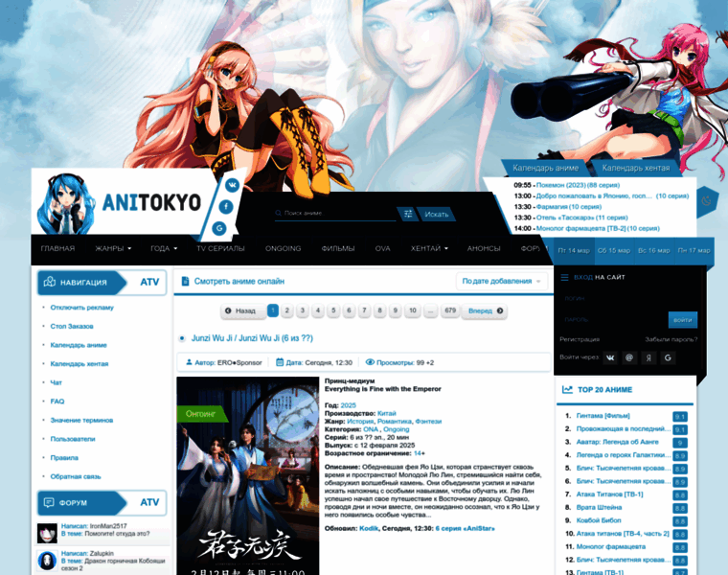Click the ANITOKYO site logo text
The height and width of the screenshot is (575, 728).
151,202
